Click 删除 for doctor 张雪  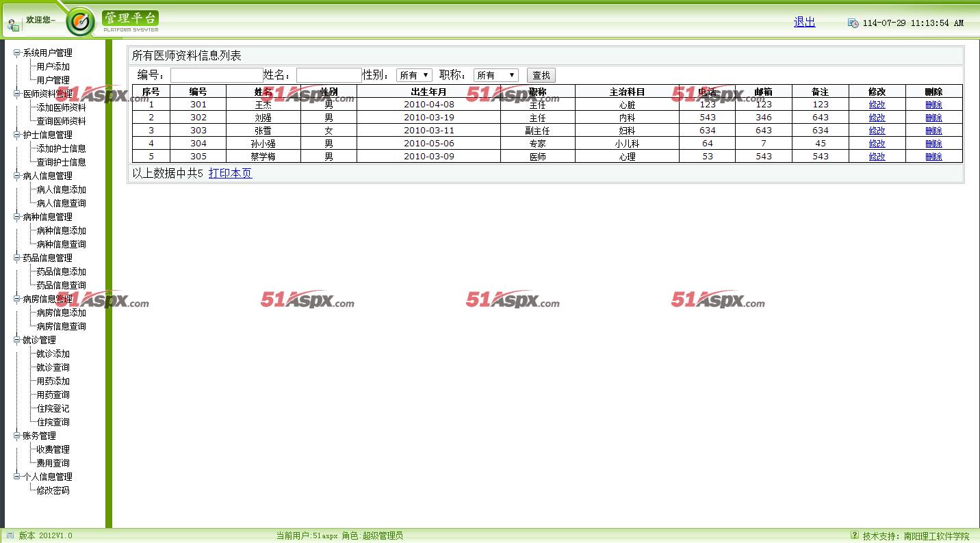(933, 131)
